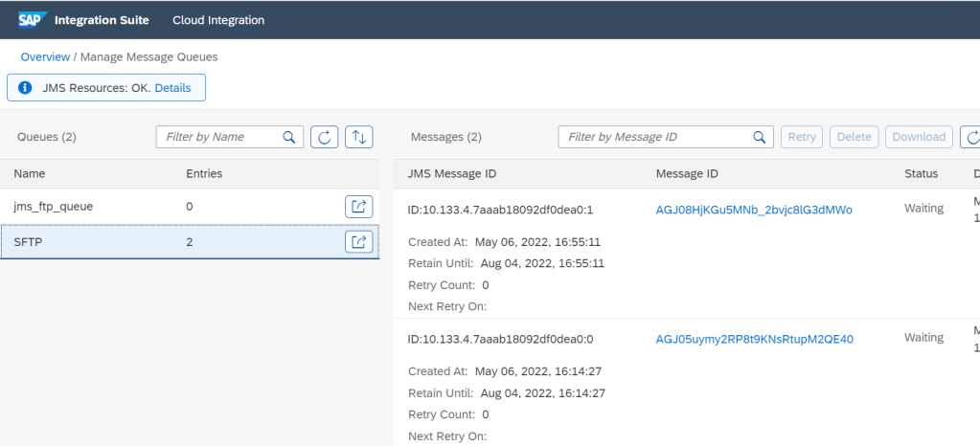Sort the queues list

359,137
